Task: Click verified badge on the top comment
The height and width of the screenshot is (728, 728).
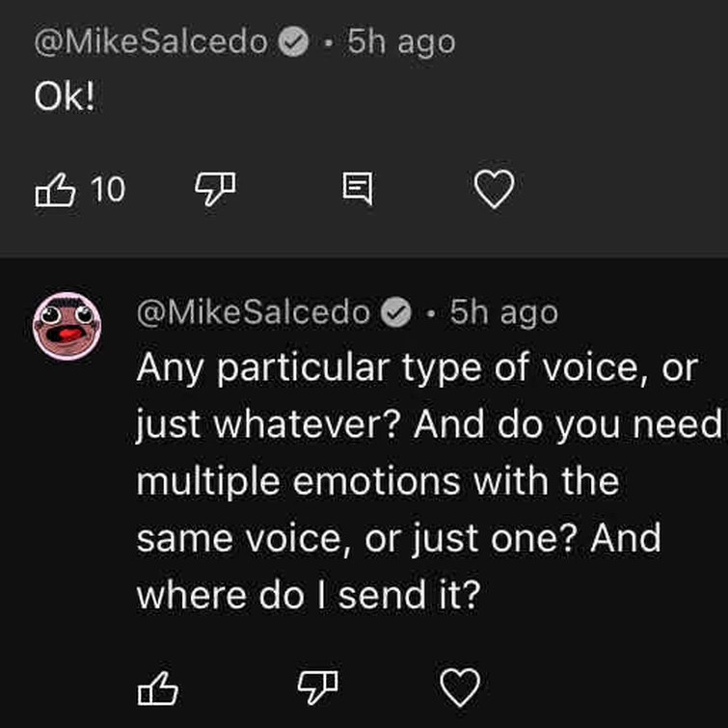Action: coord(292,42)
